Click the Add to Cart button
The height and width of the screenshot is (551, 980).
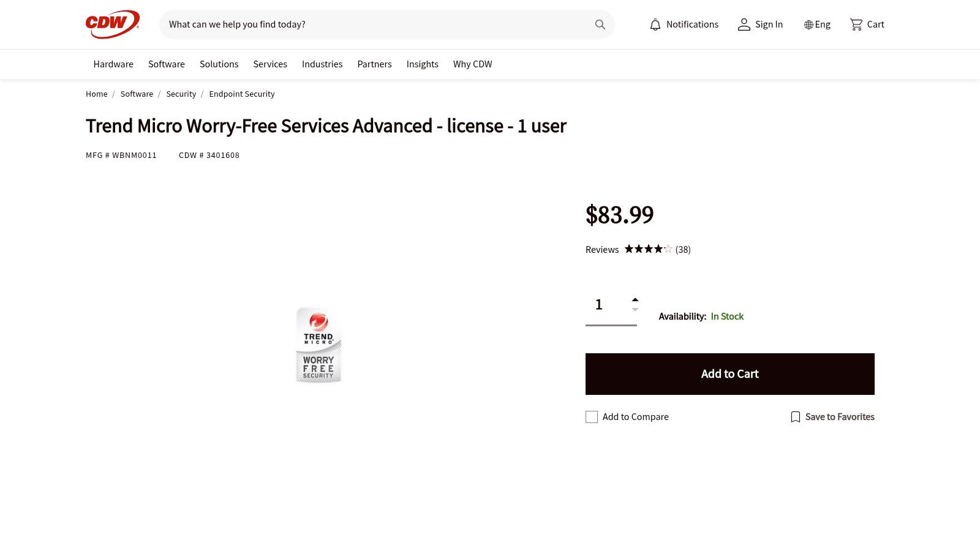pos(729,373)
